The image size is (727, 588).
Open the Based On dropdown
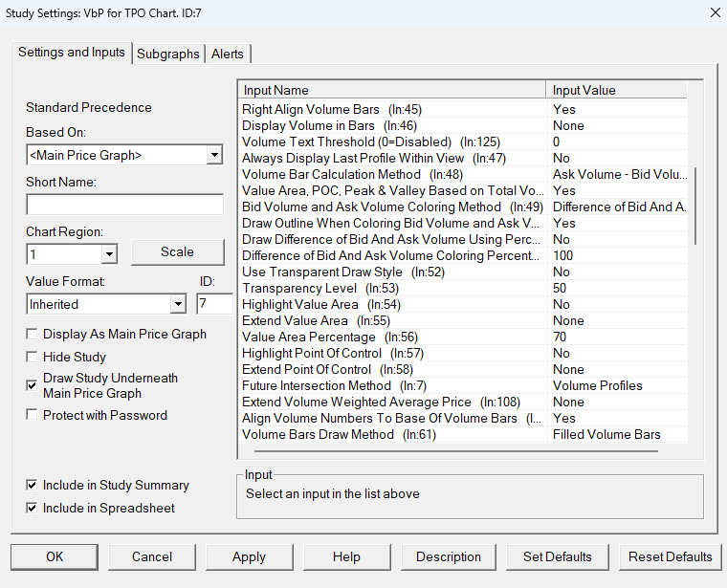212,155
